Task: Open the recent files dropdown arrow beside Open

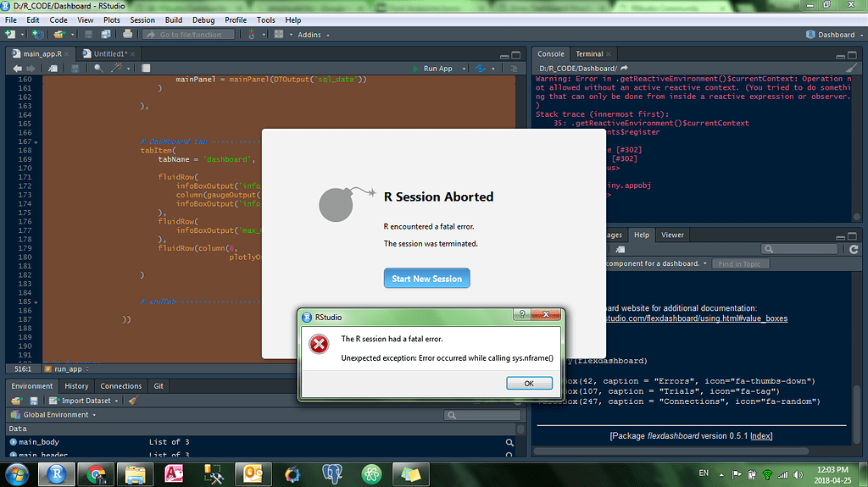Action: (x=72, y=35)
